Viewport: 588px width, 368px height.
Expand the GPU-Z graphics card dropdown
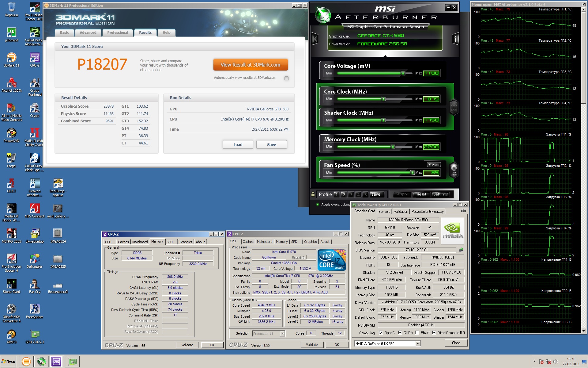(418, 344)
